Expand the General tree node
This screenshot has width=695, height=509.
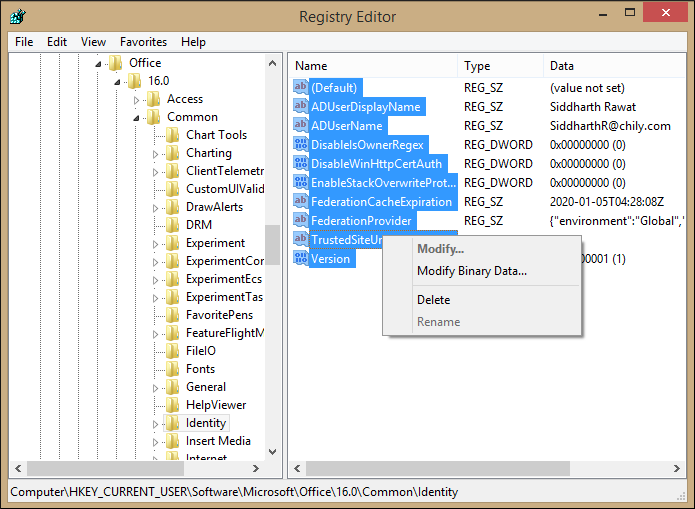[x=156, y=388]
